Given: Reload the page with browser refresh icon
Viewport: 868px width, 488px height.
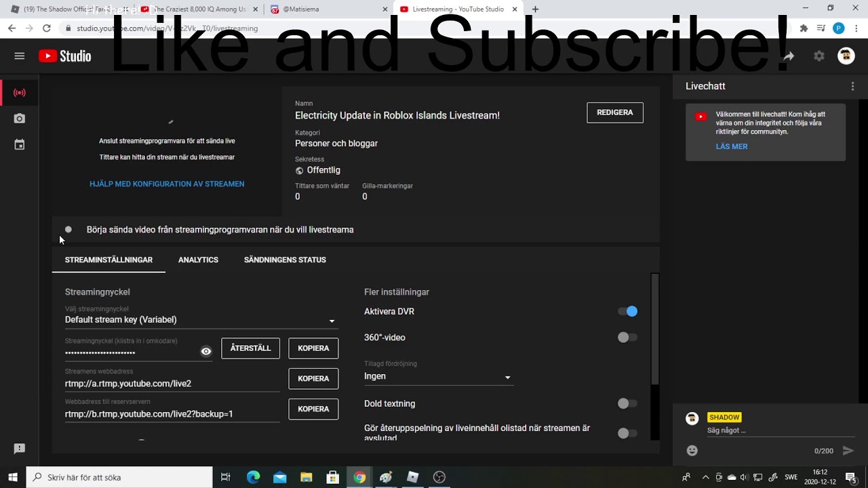Looking at the screenshot, I should point(46,28).
